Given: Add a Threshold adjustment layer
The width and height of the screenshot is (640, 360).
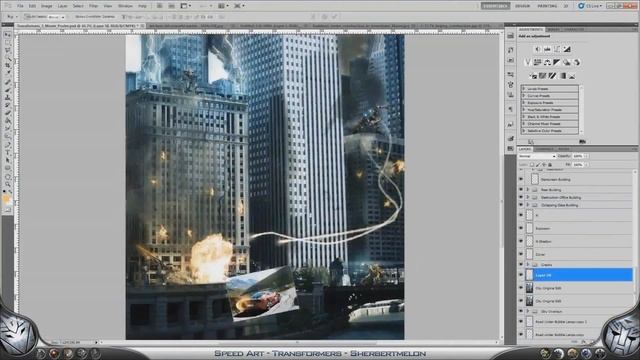Looking at the screenshot, I should 553,76.
